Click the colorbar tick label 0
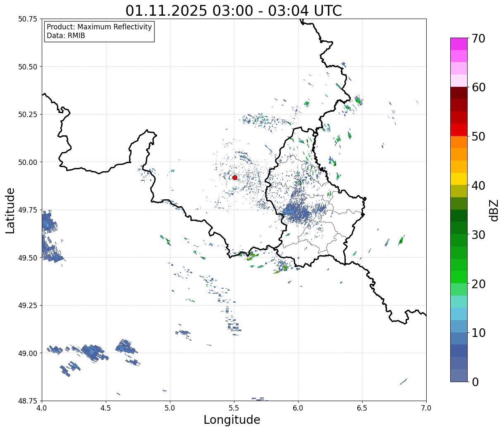Image resolution: width=504 pixels, height=430 pixels. [x=475, y=382]
